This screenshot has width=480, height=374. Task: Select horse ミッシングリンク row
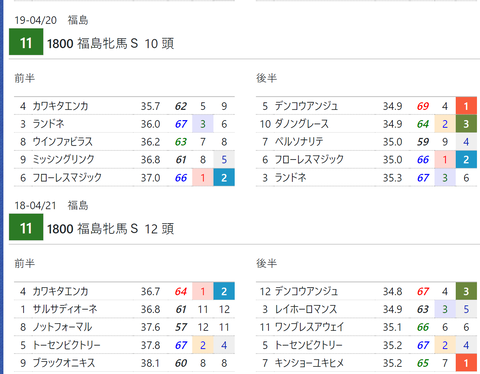point(124,160)
